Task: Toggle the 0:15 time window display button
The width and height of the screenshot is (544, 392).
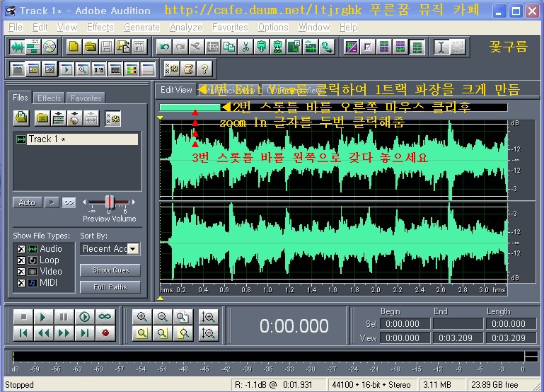Action: click(99, 70)
